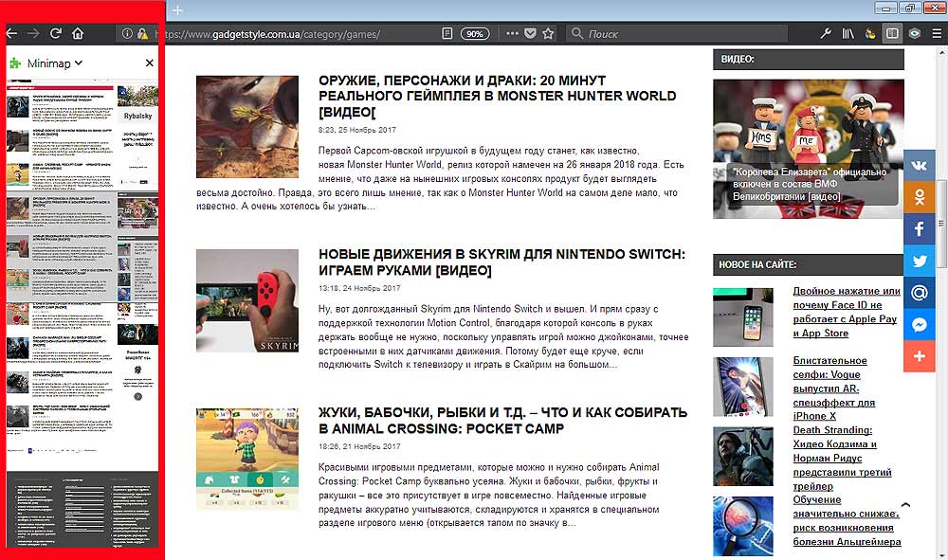948x560 pixels.
Task: Save page to Pocket
Action: 530,34
